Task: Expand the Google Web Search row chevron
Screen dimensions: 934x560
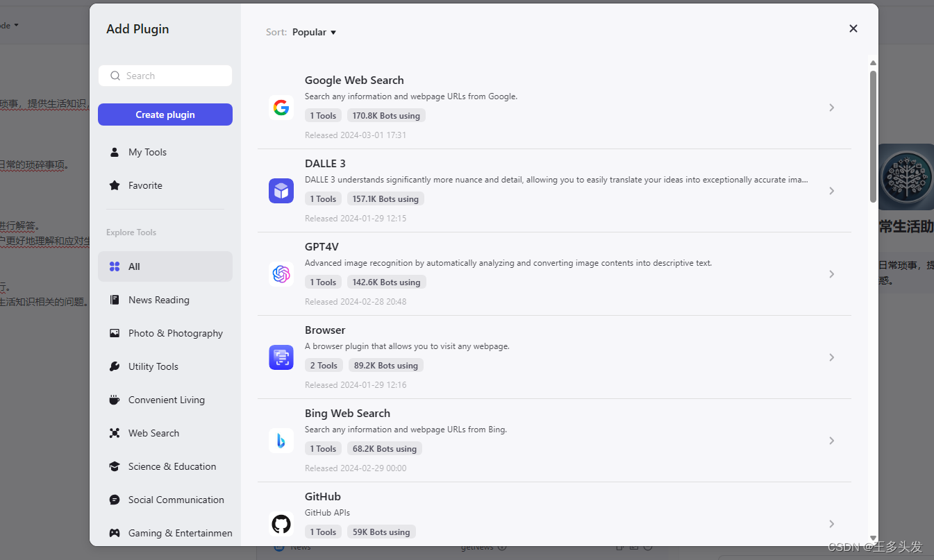Action: pyautogui.click(x=831, y=108)
